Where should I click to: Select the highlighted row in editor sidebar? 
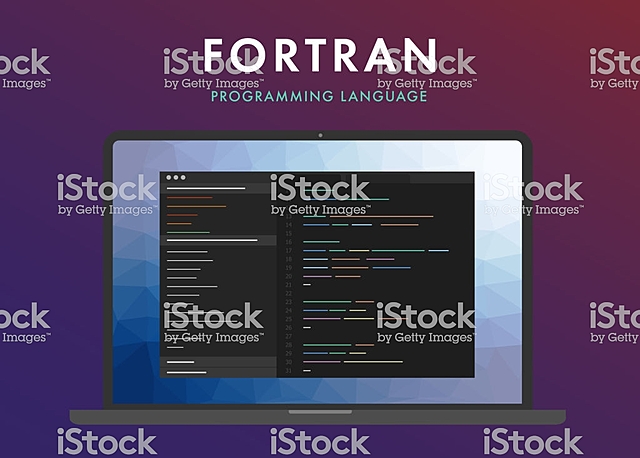218,240
